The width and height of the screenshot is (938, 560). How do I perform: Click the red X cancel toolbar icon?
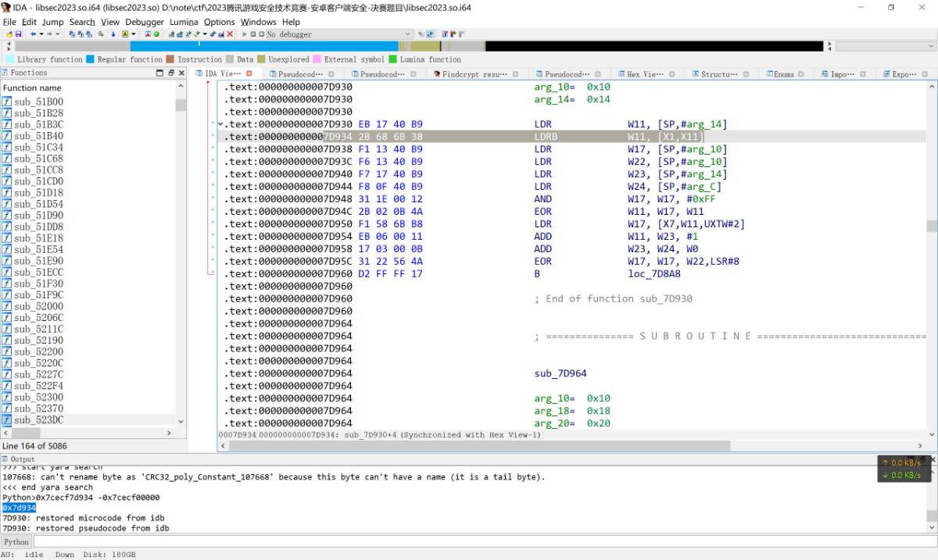click(x=230, y=34)
